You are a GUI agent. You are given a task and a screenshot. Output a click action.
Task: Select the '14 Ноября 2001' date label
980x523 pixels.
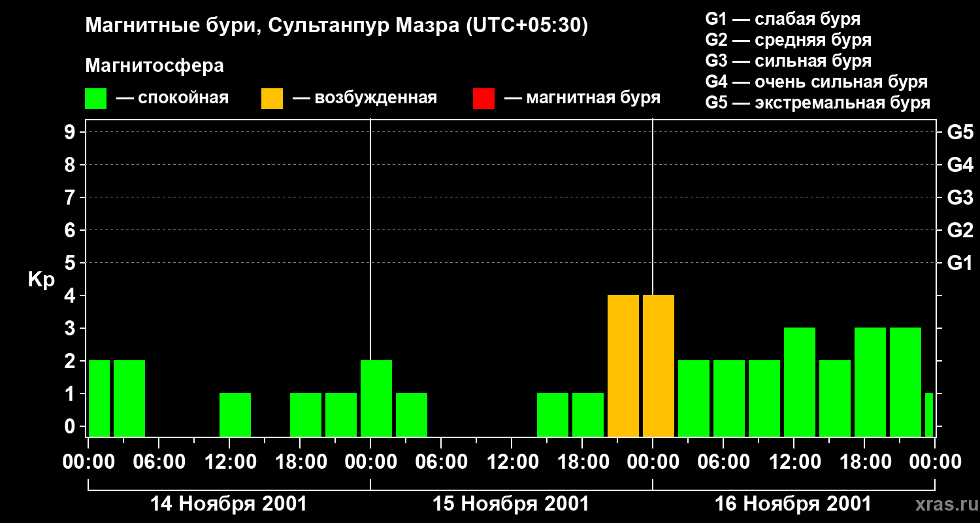pyautogui.click(x=229, y=504)
